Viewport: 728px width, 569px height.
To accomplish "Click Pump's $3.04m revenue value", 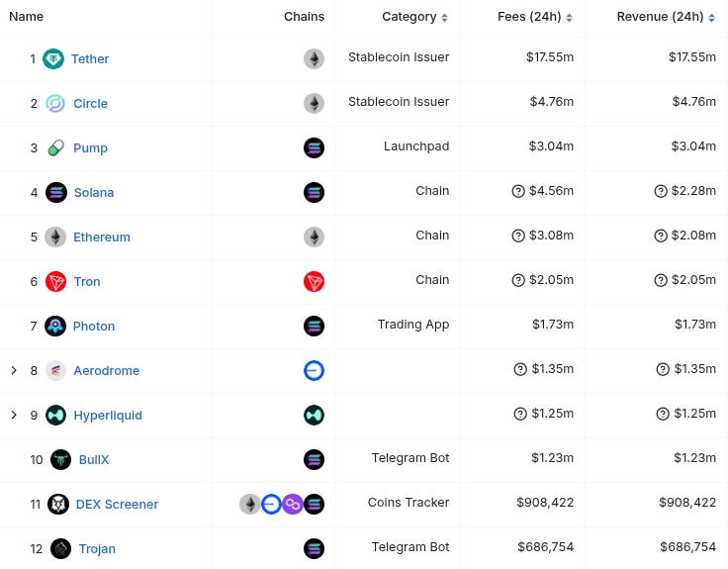I will click(693, 146).
